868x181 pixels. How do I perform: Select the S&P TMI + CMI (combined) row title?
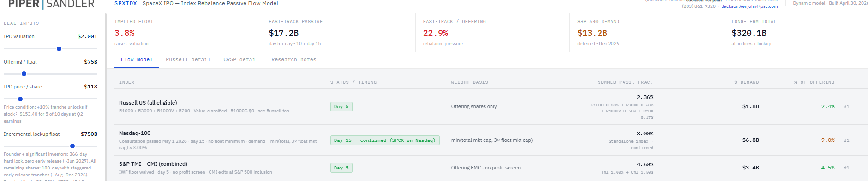point(153,164)
